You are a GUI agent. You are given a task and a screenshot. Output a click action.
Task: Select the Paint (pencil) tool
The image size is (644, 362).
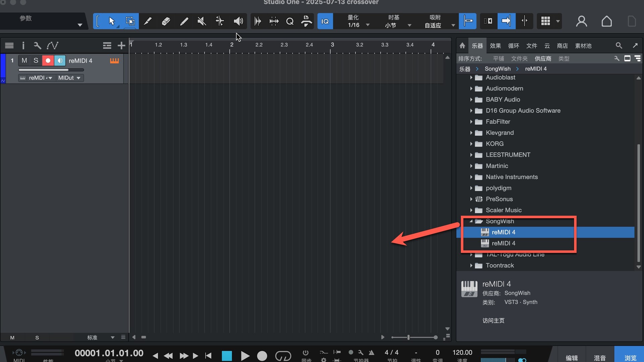(148, 21)
